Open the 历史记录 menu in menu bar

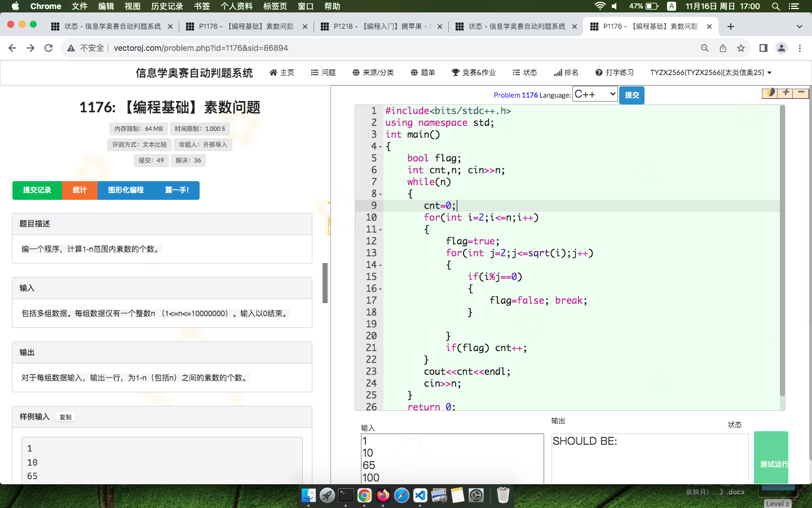[x=166, y=6]
